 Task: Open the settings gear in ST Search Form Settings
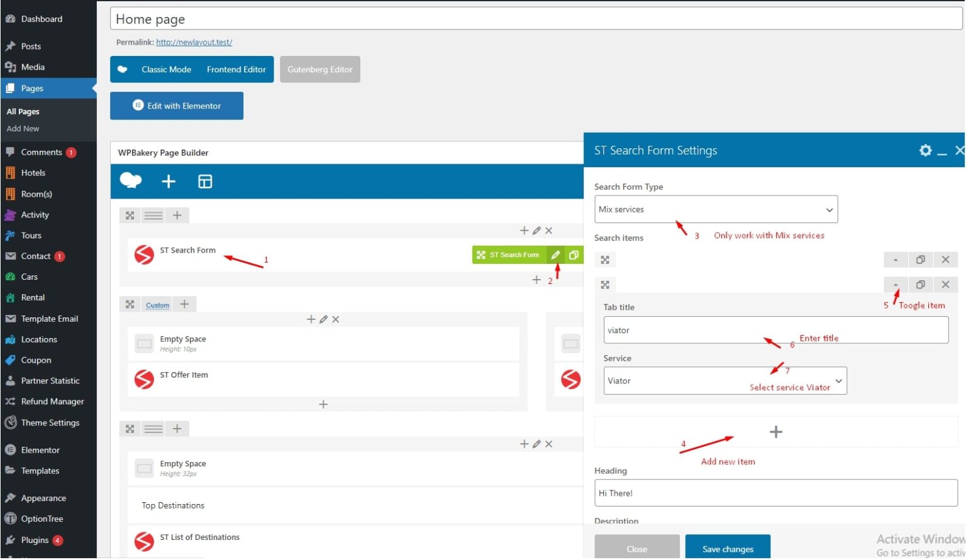coord(925,150)
